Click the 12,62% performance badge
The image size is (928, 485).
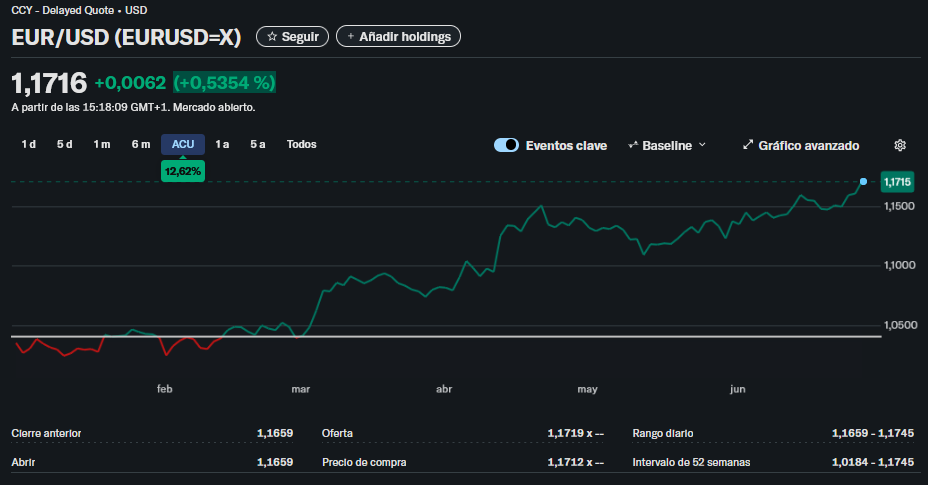point(183,171)
